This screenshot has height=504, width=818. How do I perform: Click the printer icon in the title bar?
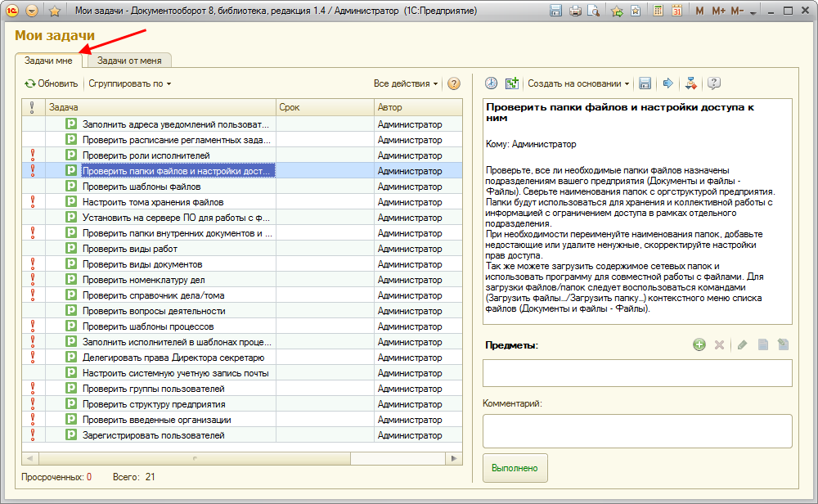[x=575, y=11]
